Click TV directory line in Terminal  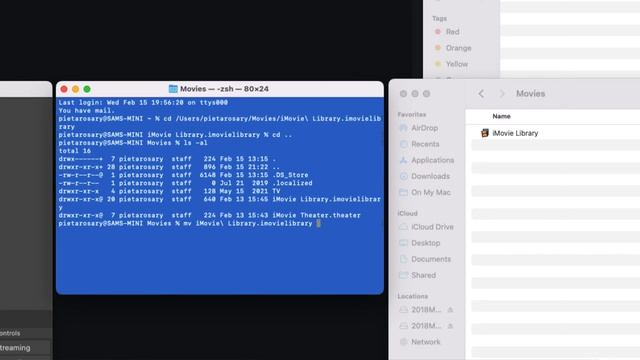[169, 191]
